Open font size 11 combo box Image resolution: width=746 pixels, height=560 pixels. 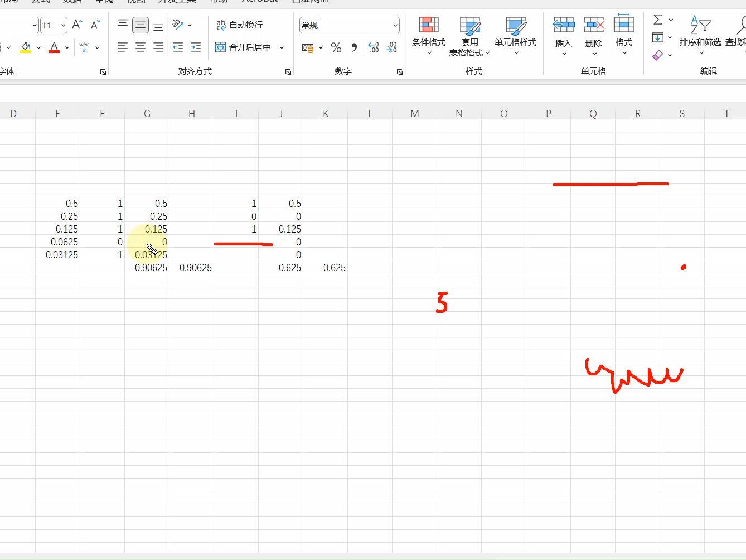(54, 25)
